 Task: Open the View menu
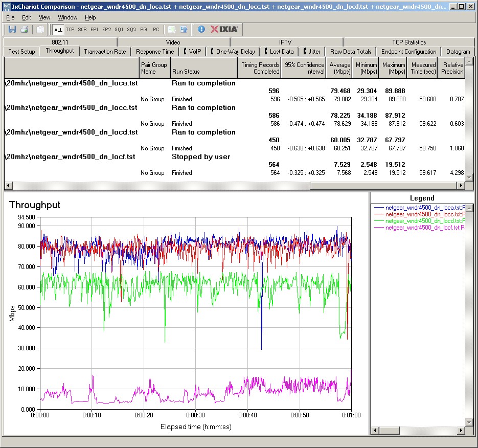point(44,17)
